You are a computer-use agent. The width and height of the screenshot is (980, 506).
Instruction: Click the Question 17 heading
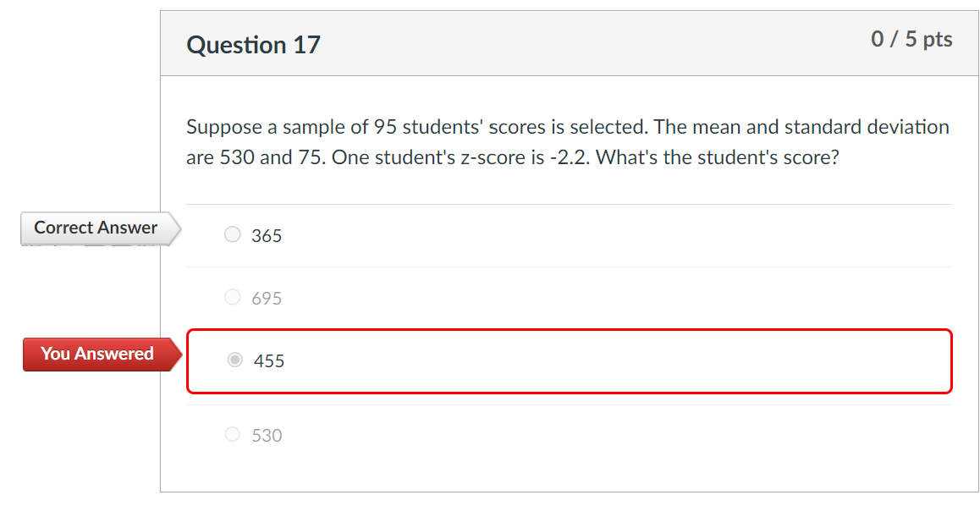point(253,44)
